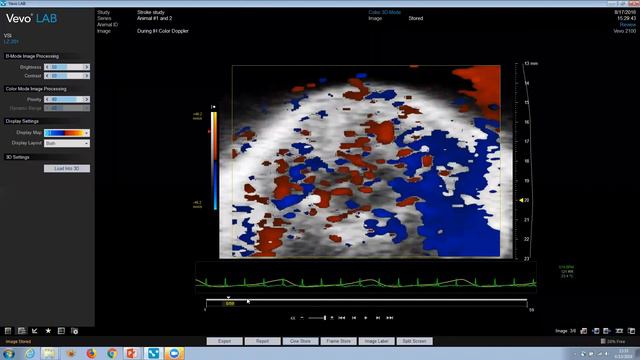Jump to the first cine frame
Screen dimensions: 640x360
(342, 318)
